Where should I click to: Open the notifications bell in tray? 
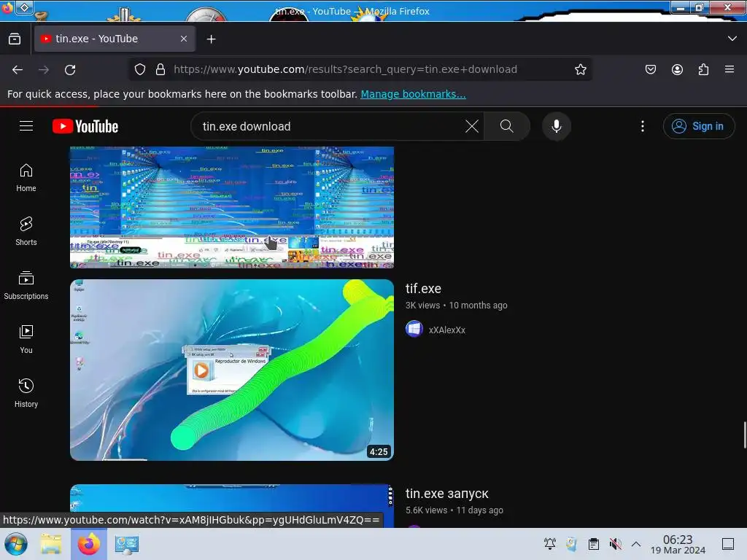point(550,544)
